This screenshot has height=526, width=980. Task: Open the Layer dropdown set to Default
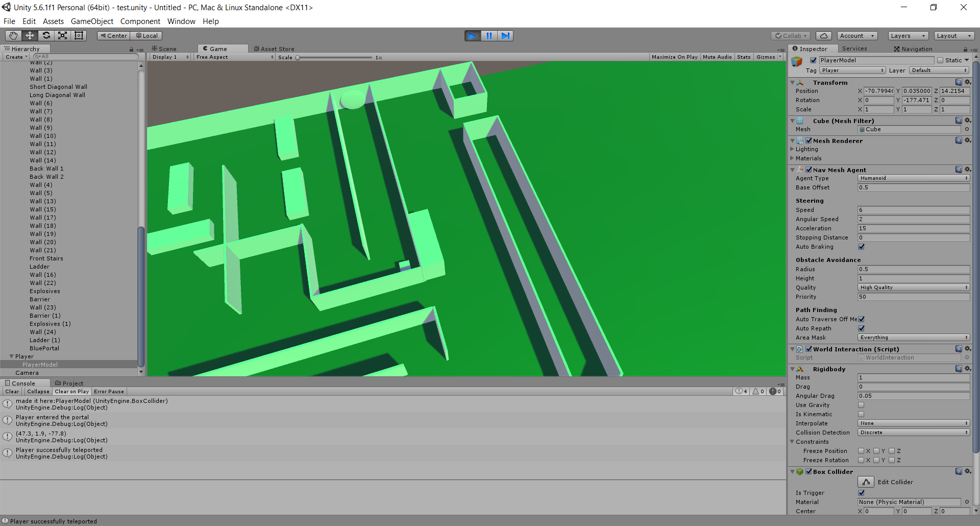939,70
